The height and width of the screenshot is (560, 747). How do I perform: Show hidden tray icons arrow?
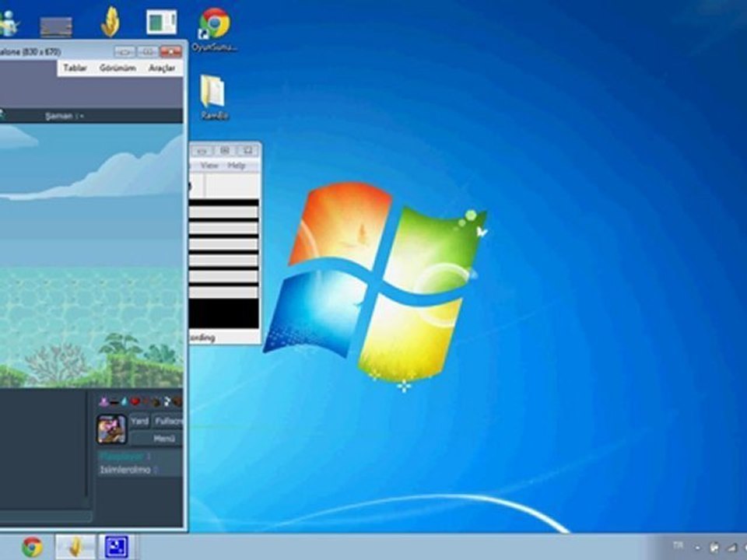tap(698, 548)
